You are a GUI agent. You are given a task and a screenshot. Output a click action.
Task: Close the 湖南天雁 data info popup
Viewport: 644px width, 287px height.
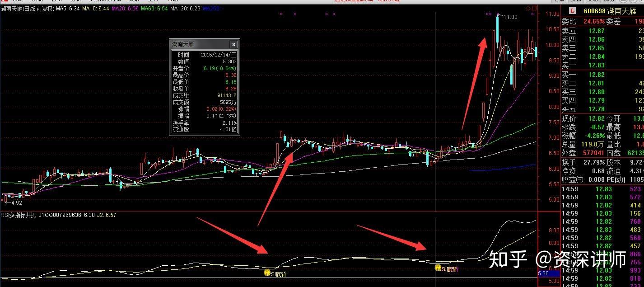tap(233, 44)
